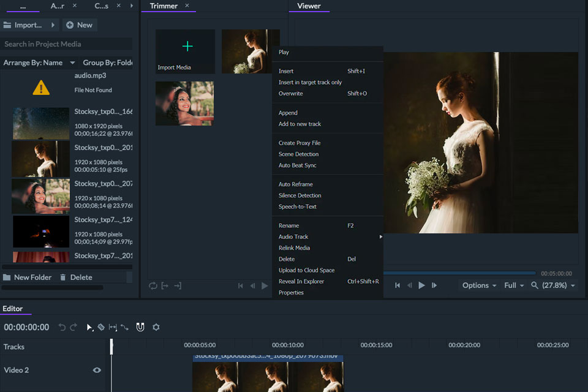Switch to the Trimmer tab
588x392 pixels.
tap(164, 6)
